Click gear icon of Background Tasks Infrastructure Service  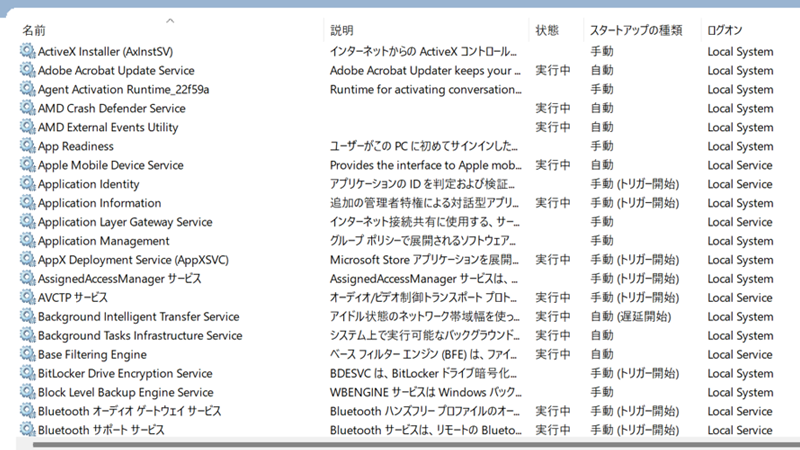[27, 335]
